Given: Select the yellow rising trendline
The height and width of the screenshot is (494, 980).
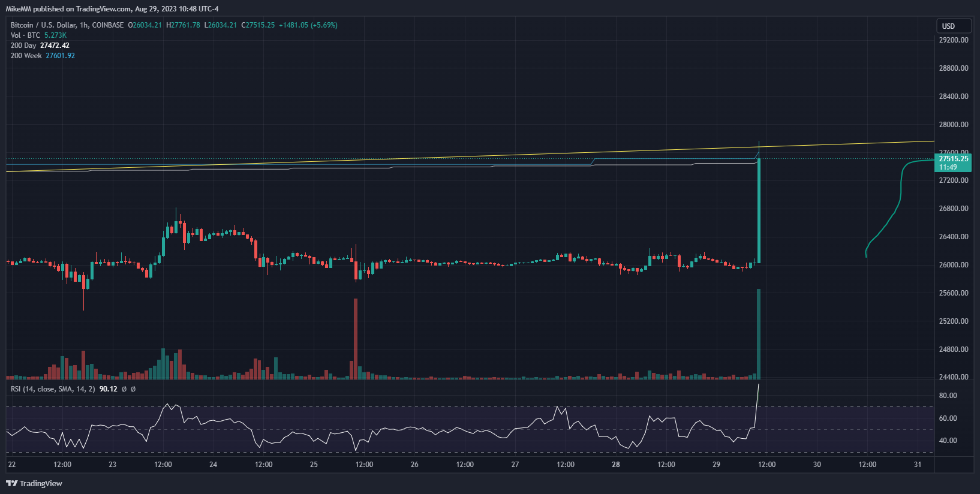Looking at the screenshot, I should 470,156.
